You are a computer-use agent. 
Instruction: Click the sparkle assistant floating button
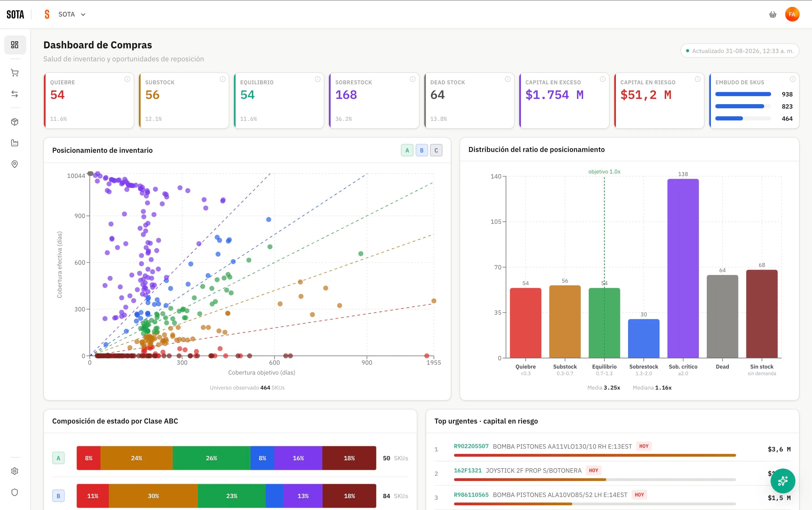(x=783, y=481)
